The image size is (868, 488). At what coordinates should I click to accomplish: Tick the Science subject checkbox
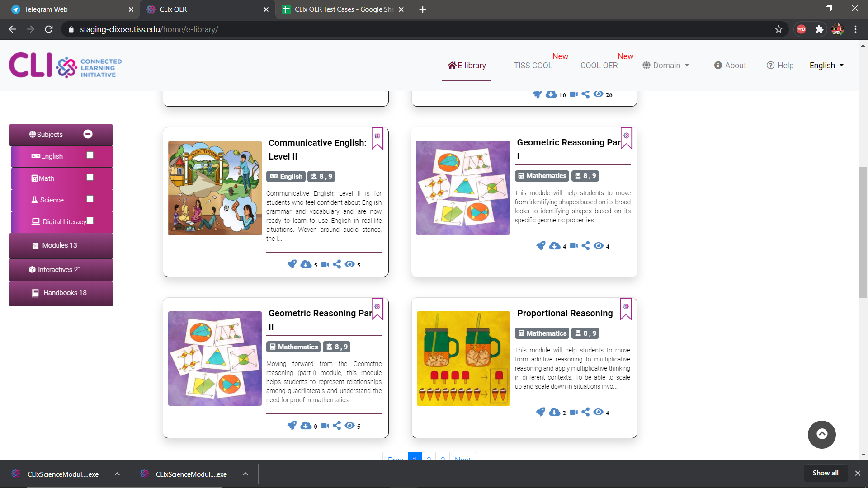point(90,199)
